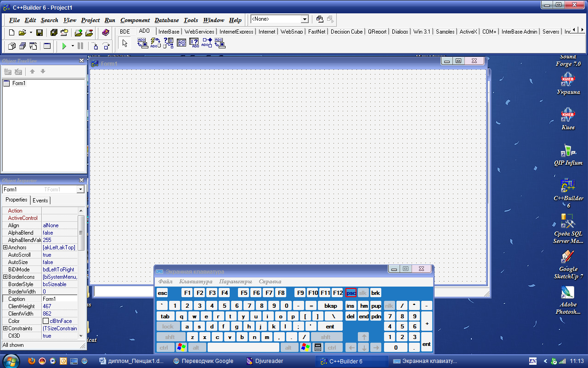Click the New items toolbar icon
The image size is (588, 368).
12,33
